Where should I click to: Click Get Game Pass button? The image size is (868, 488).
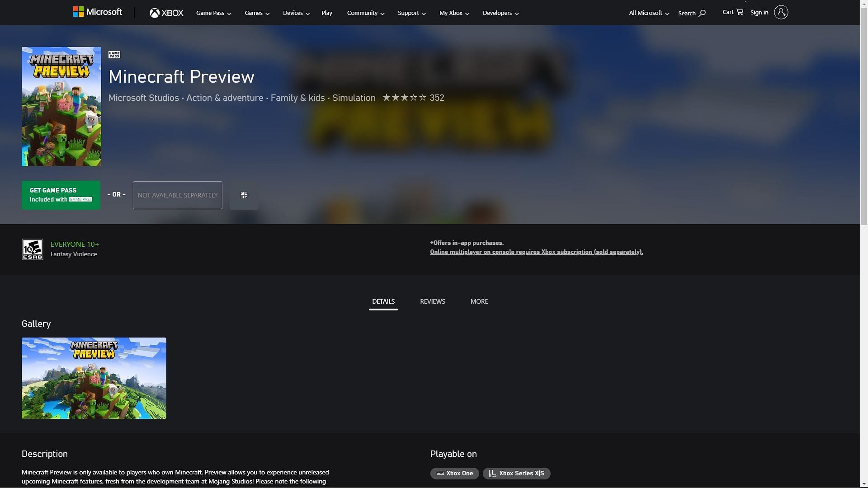point(61,195)
